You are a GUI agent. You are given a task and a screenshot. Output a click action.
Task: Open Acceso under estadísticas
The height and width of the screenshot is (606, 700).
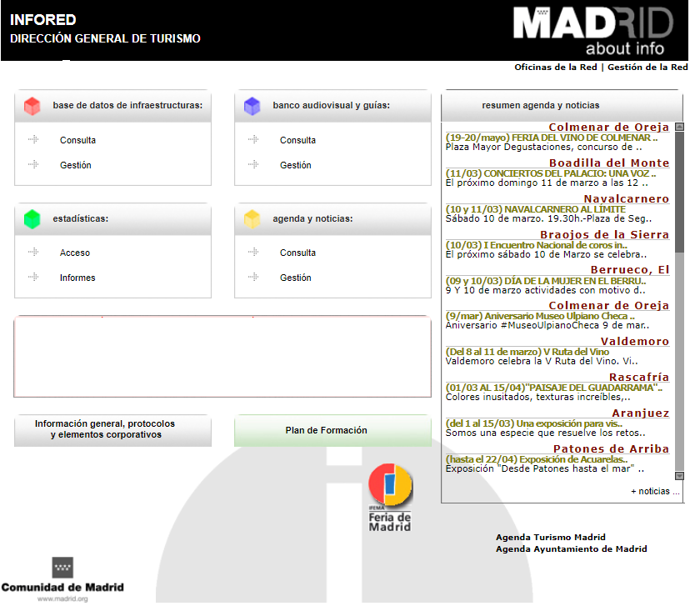[75, 253]
